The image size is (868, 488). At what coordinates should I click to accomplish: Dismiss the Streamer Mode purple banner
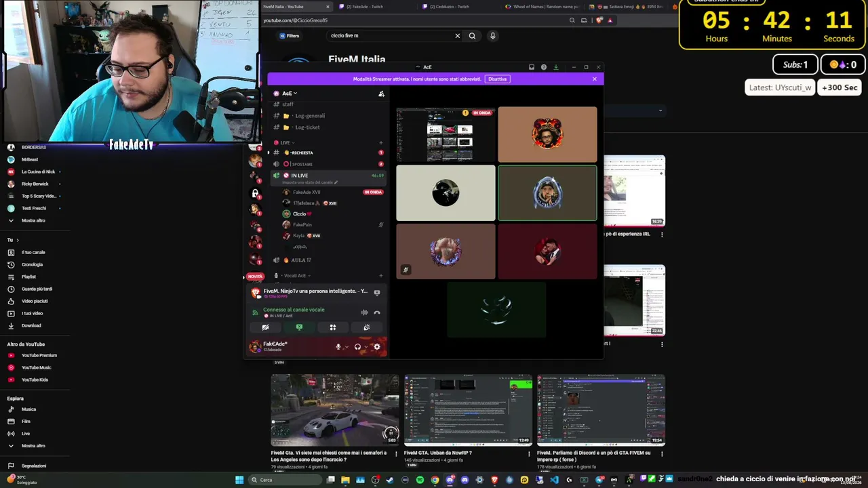coord(595,79)
